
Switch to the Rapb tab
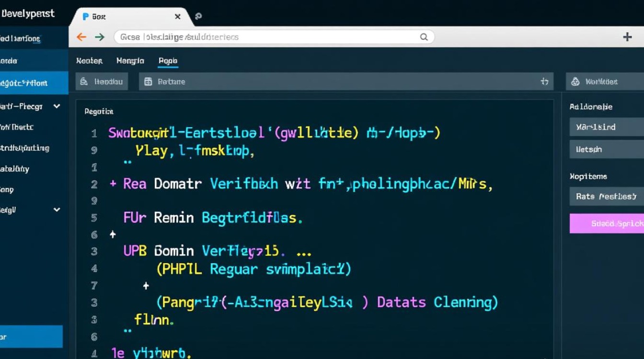click(x=168, y=61)
